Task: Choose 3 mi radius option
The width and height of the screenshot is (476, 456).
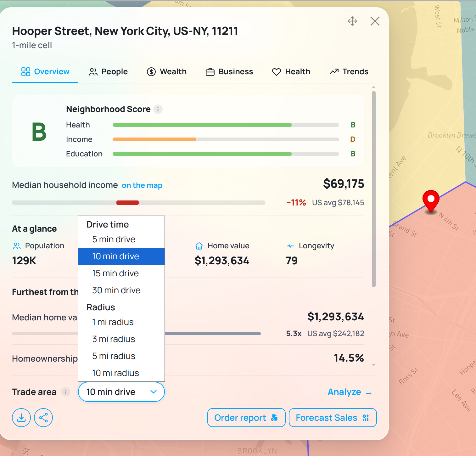Action: click(x=121, y=339)
